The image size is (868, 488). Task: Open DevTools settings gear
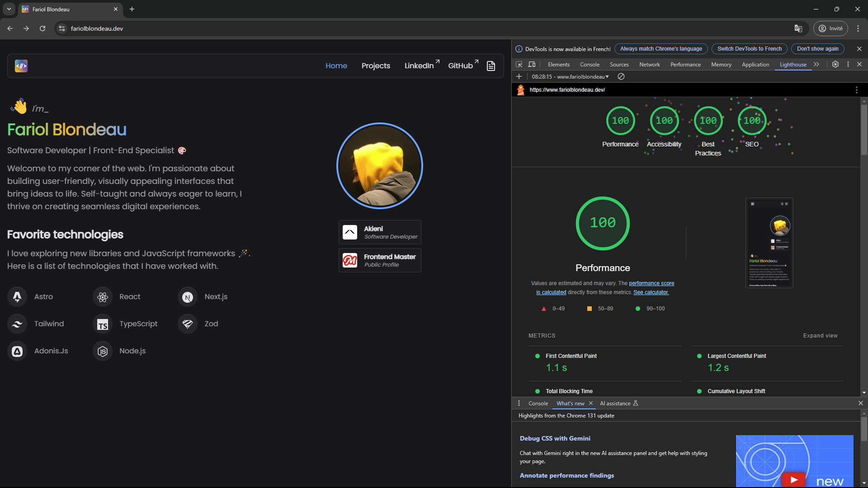(x=835, y=65)
